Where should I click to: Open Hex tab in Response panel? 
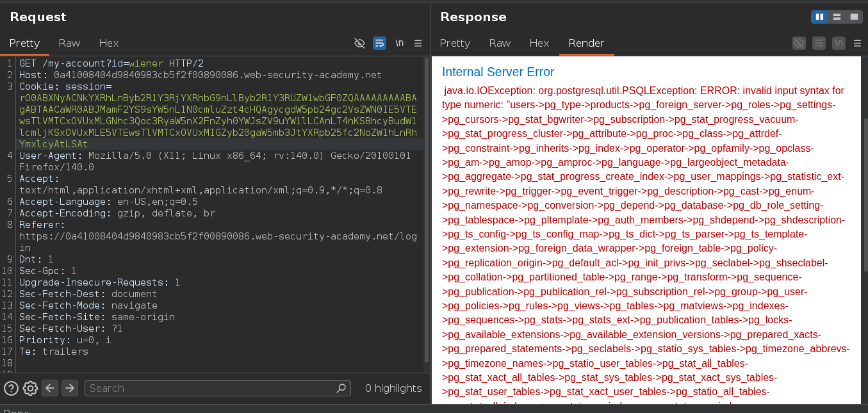(x=539, y=43)
